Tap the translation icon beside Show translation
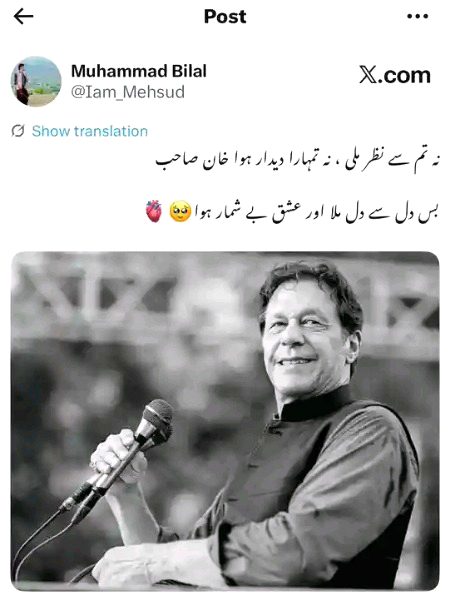Viewport: 450px width, 600px height. (18, 131)
